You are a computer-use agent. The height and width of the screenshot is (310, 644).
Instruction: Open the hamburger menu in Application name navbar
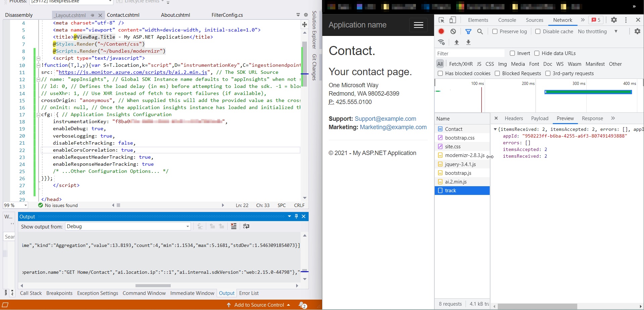[419, 25]
